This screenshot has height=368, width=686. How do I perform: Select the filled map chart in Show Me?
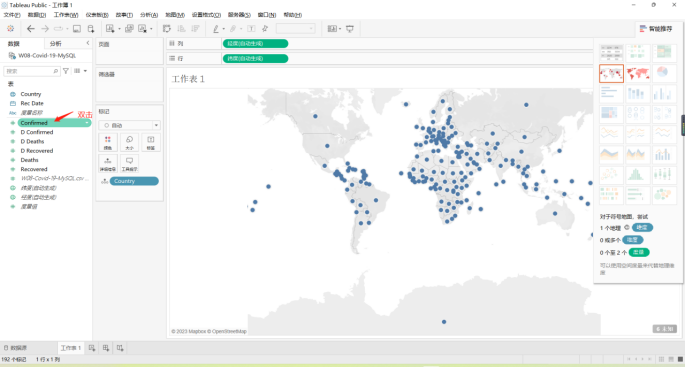click(x=637, y=74)
